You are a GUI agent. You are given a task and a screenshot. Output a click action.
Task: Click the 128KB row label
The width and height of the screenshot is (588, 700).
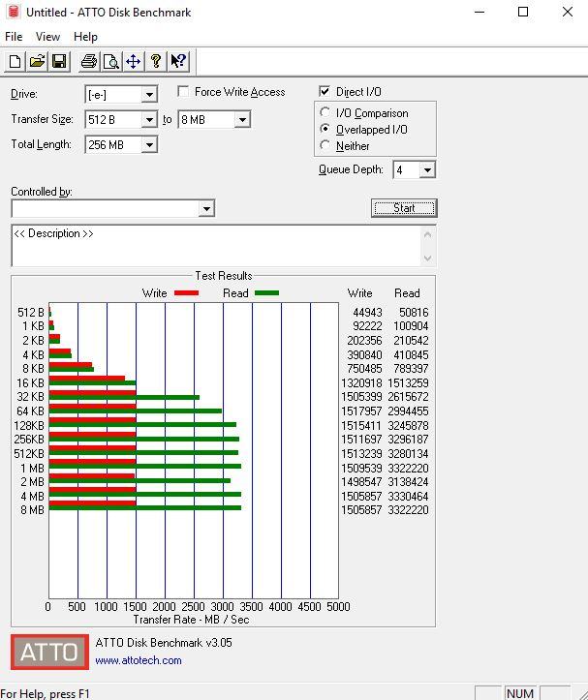point(29,426)
